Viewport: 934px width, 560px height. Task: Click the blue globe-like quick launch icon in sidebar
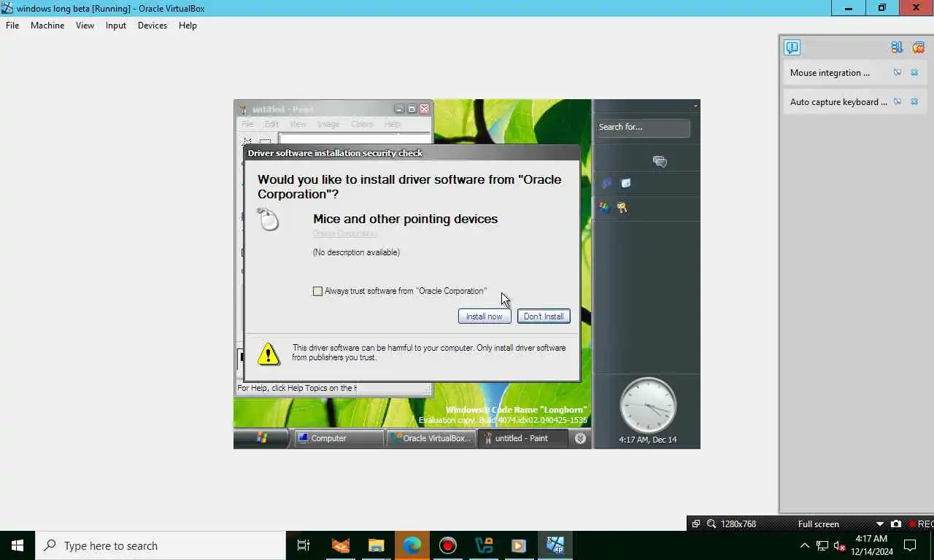click(x=606, y=184)
